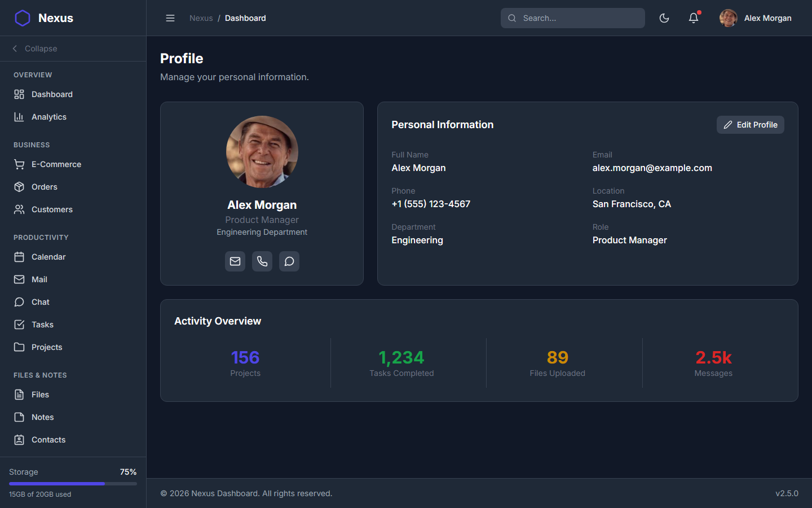Click the Customers people icon
Viewport: 812px width, 508px height.
[19, 209]
